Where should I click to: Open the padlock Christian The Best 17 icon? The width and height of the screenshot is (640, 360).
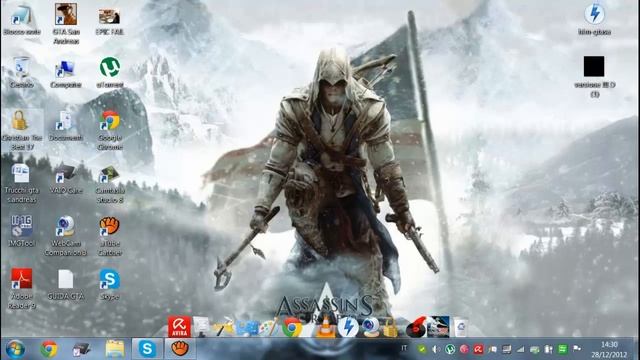tap(22, 129)
